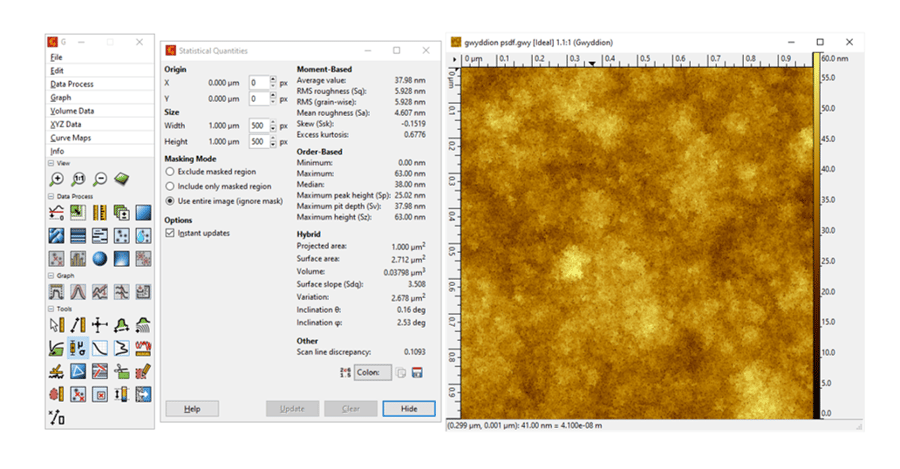Click the Update button
This screenshot has width=900, height=469.
(x=292, y=409)
